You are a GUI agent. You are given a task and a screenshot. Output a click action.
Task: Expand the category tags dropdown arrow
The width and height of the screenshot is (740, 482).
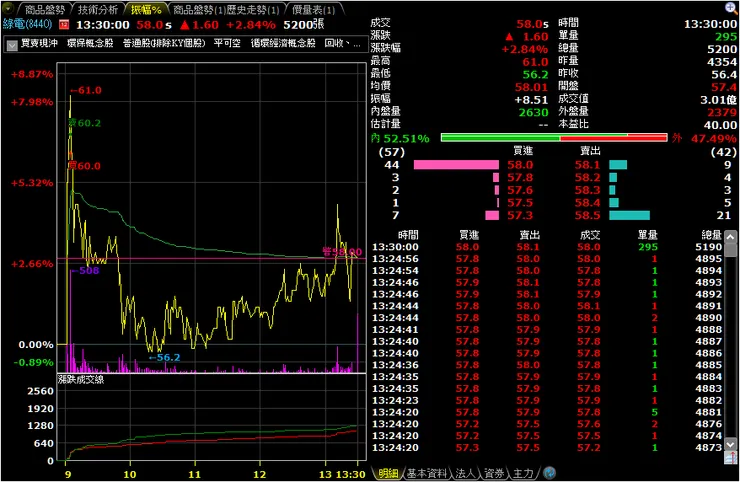click(x=12, y=44)
